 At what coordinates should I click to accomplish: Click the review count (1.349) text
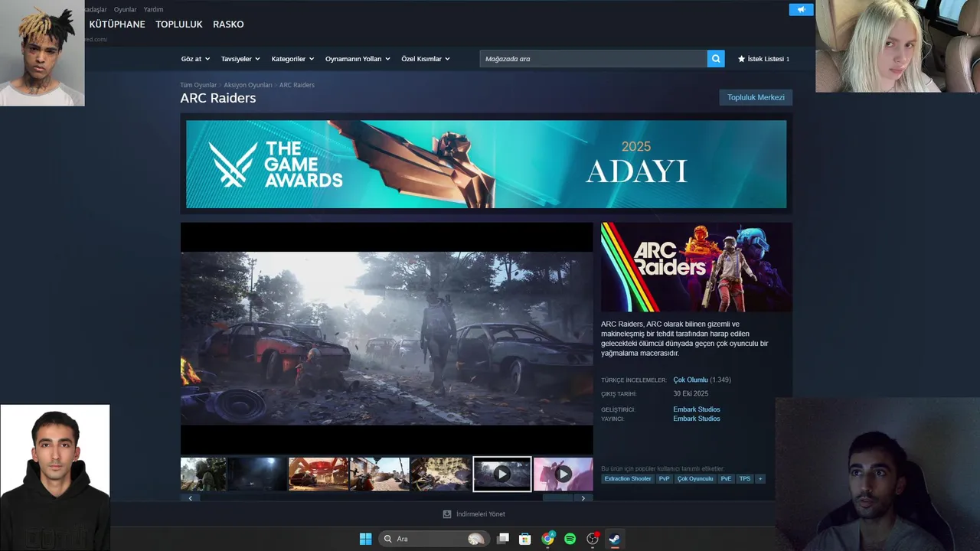coord(720,380)
